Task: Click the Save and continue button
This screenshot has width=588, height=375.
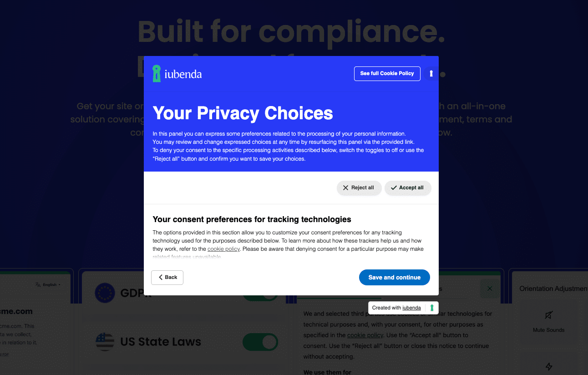Action: pos(394,277)
